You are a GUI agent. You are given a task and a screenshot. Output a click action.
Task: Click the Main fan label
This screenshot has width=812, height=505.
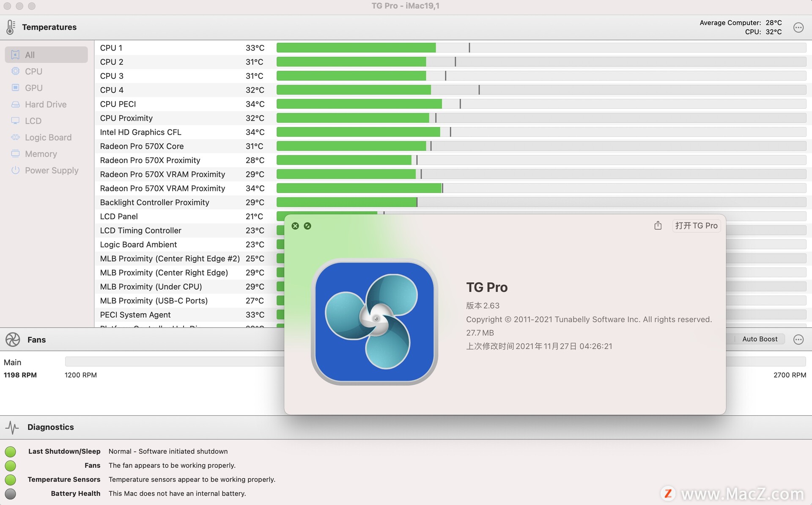pos(13,362)
